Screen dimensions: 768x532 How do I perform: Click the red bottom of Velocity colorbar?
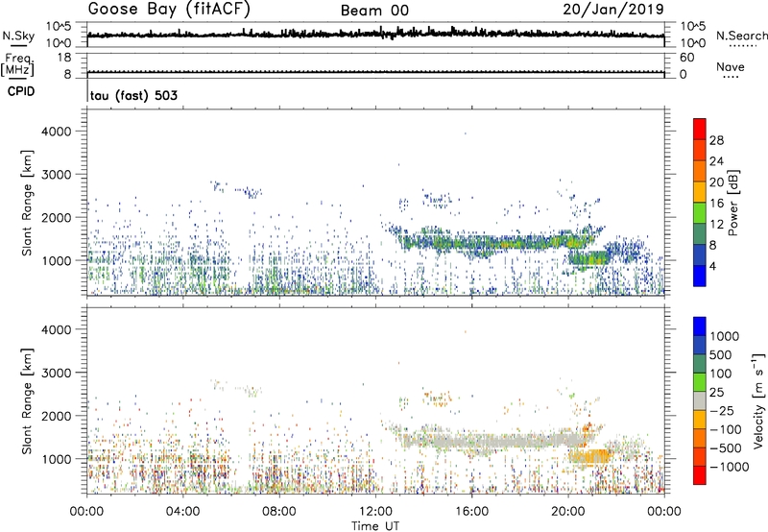coord(700,475)
